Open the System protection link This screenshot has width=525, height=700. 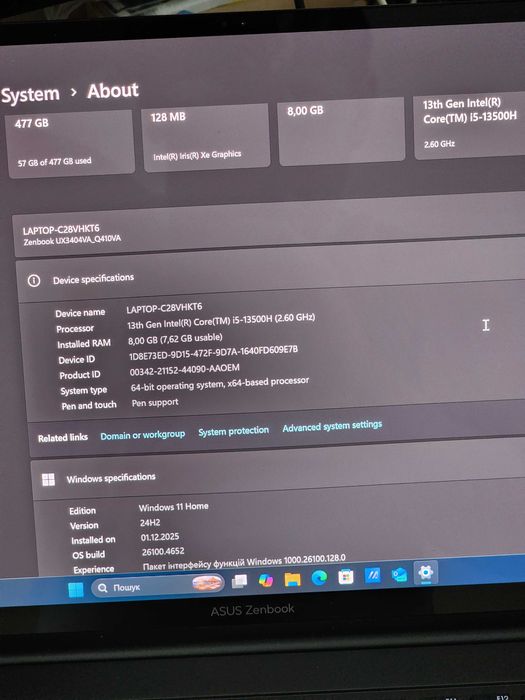click(x=233, y=431)
